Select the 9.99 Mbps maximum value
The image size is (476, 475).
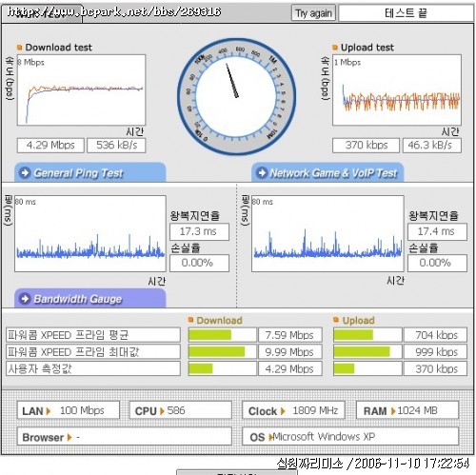[290, 352]
